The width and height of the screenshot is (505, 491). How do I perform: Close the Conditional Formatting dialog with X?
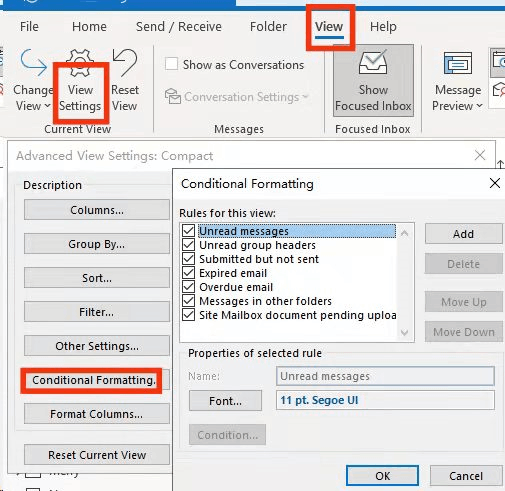click(495, 183)
